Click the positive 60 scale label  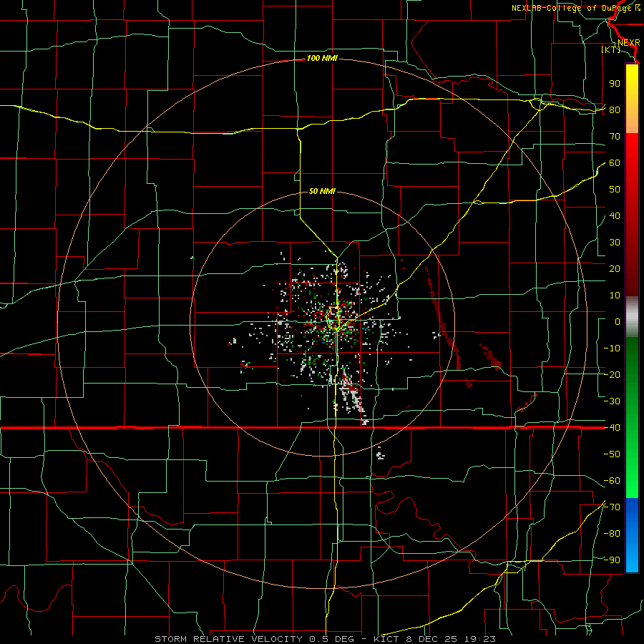(x=615, y=163)
